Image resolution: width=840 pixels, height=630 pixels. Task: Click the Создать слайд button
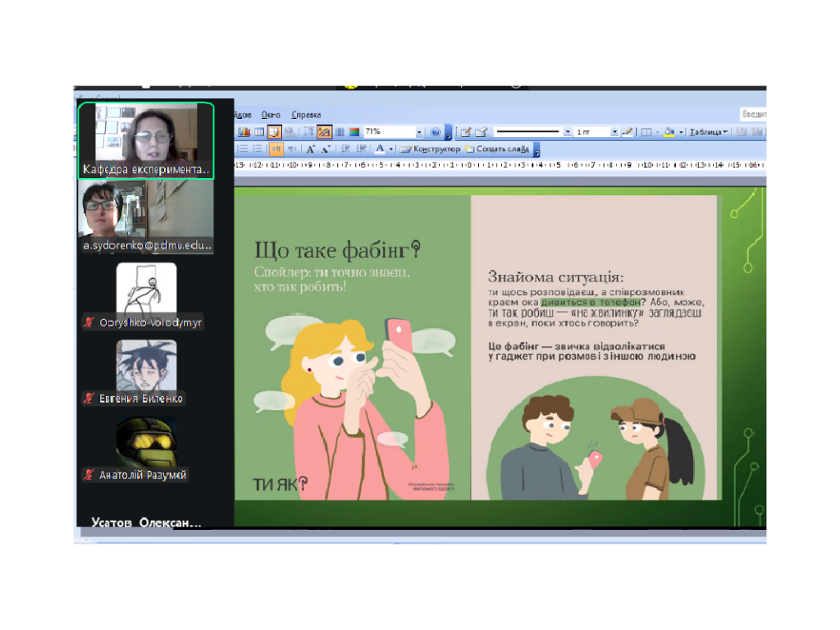[x=497, y=149]
